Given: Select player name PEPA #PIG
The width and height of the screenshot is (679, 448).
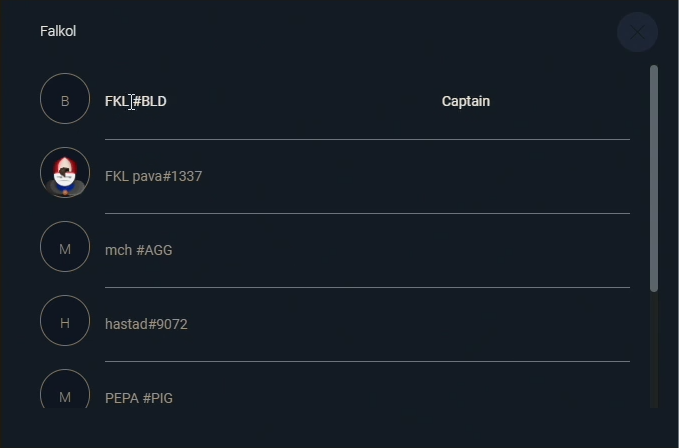Looking at the screenshot, I should point(139,398).
